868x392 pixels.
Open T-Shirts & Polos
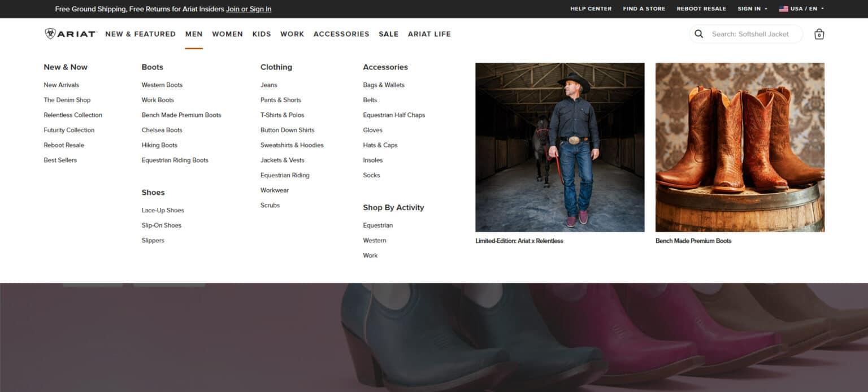click(282, 115)
